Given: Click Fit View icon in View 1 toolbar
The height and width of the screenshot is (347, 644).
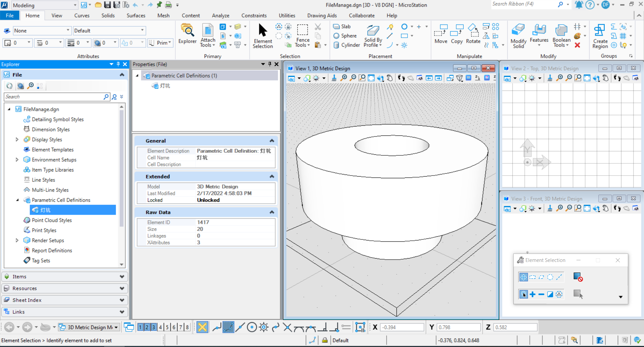Looking at the screenshot, I should [371, 78].
